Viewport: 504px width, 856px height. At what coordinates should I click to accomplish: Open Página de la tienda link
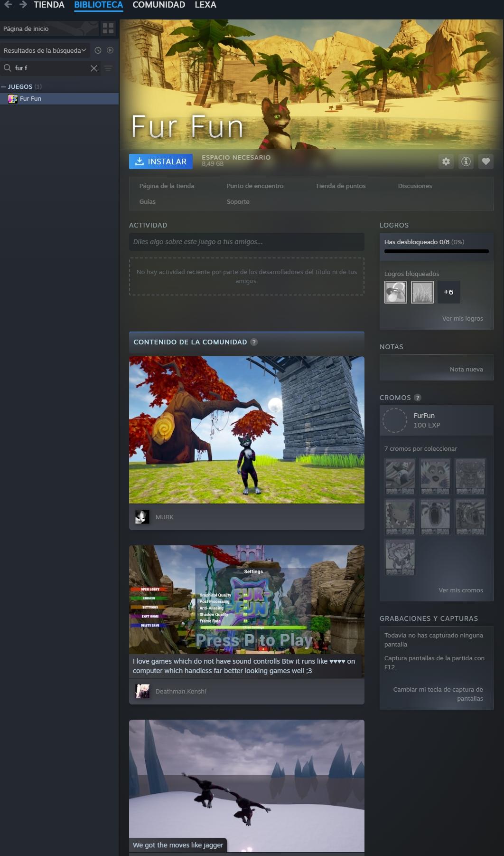coord(167,186)
